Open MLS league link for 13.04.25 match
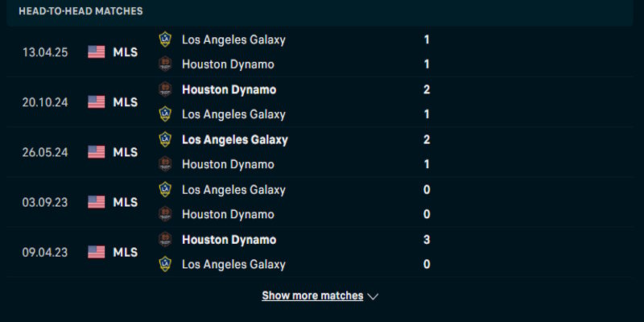Viewport: 644px width, 322px height. click(125, 52)
